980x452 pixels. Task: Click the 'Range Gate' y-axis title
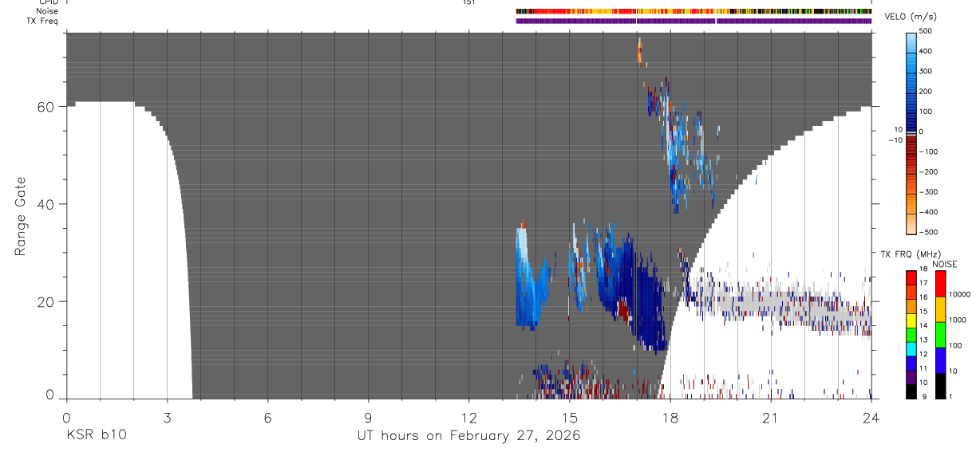[21, 218]
